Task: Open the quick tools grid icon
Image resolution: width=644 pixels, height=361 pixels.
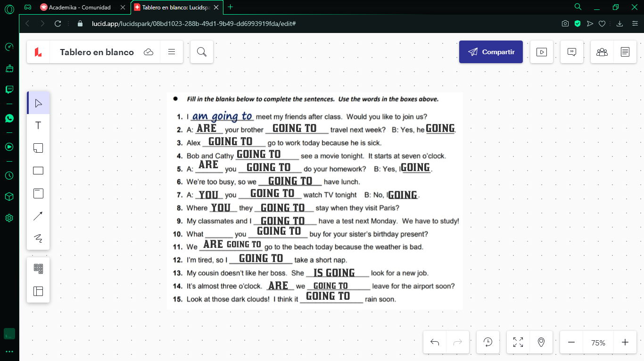Action: pyautogui.click(x=38, y=269)
